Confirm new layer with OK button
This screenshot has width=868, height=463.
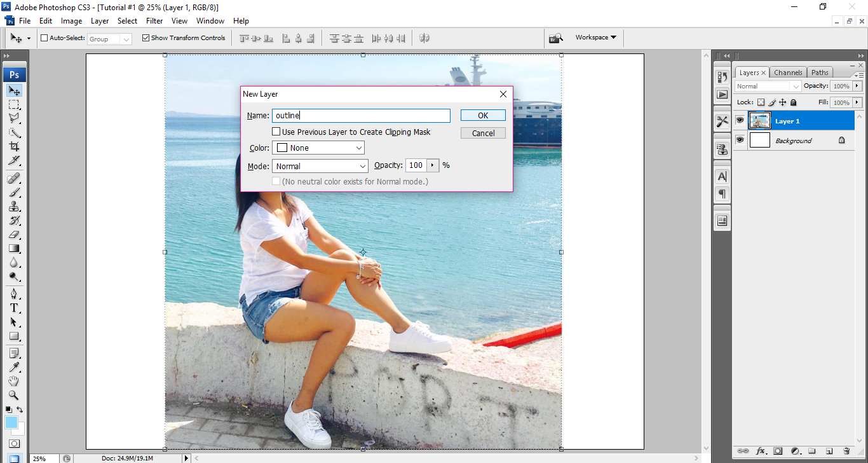click(x=483, y=115)
